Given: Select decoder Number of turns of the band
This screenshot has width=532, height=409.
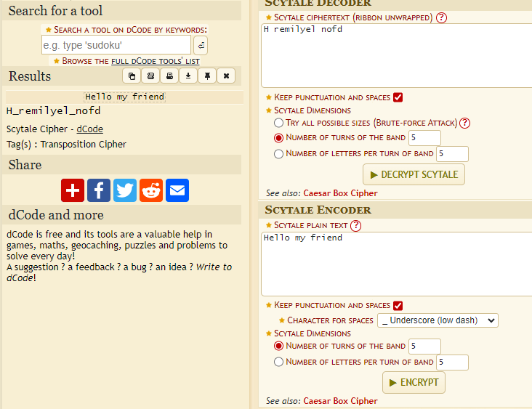Looking at the screenshot, I should [278, 138].
